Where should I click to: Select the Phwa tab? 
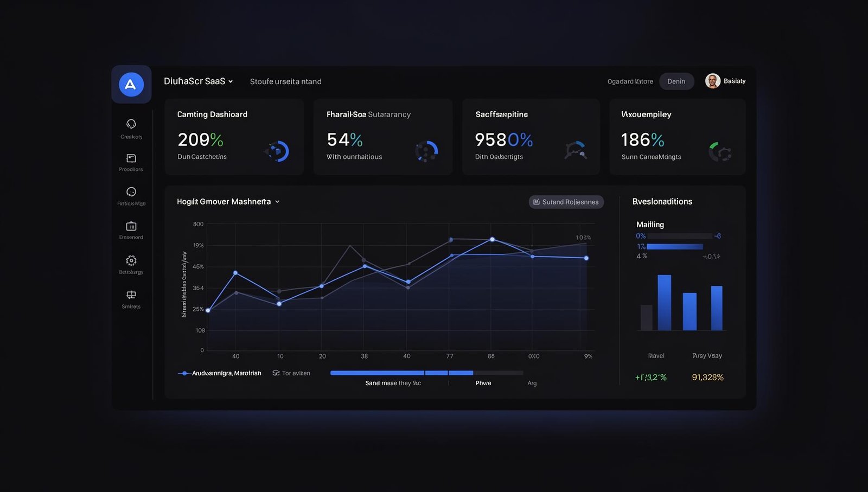coord(483,383)
